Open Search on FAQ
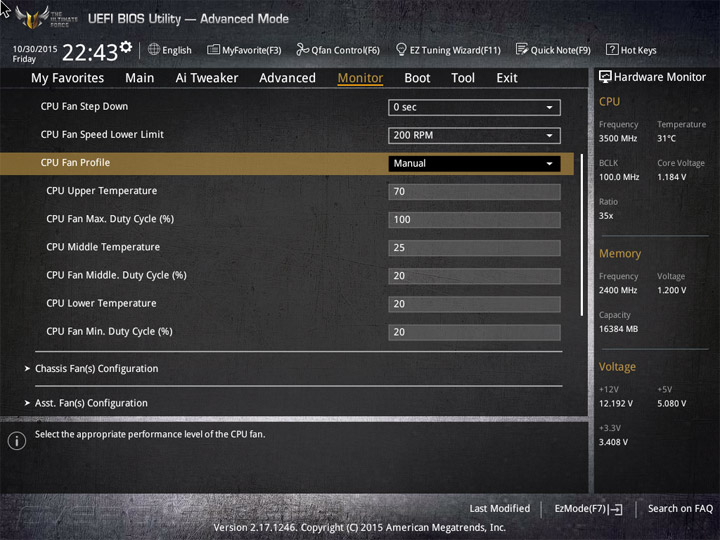This screenshot has height=540, width=720. tap(680, 508)
